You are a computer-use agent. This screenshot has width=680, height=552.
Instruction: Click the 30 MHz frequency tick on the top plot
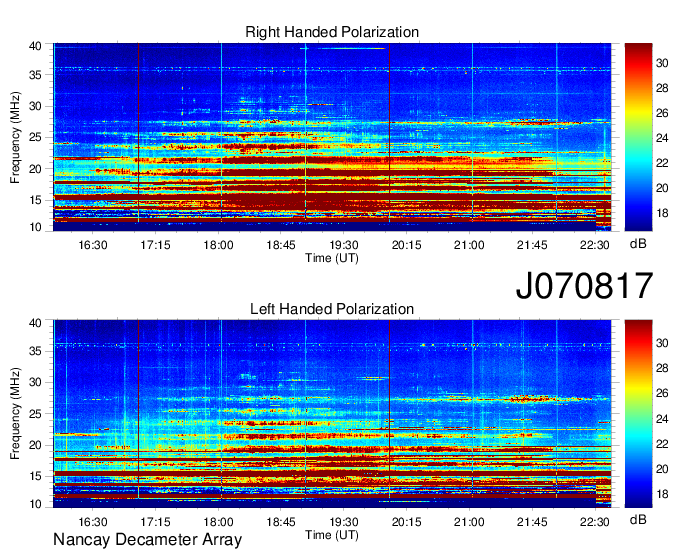[35, 106]
